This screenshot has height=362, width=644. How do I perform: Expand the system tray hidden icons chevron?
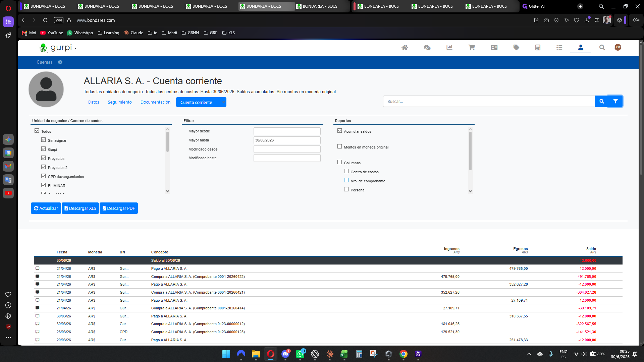[529, 354]
